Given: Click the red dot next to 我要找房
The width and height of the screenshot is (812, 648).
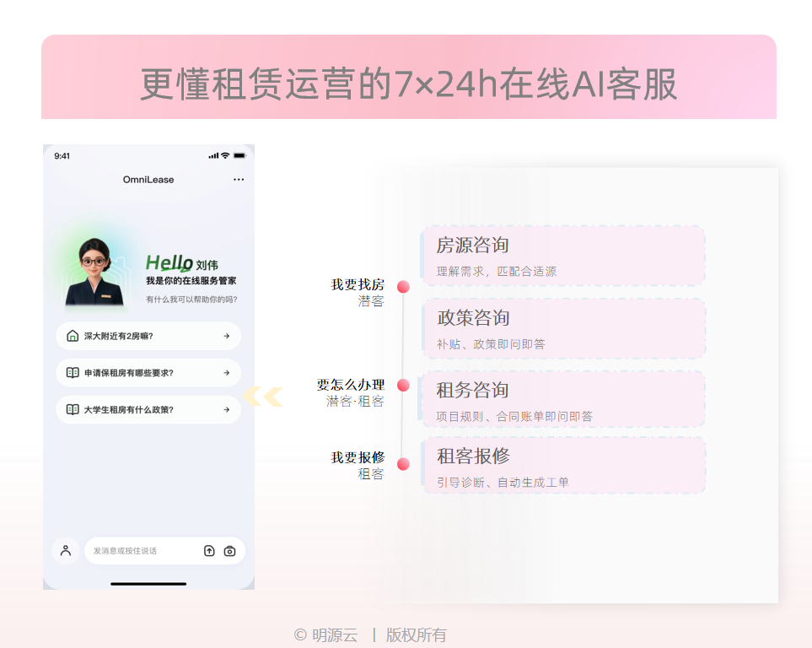Looking at the screenshot, I should click(403, 287).
